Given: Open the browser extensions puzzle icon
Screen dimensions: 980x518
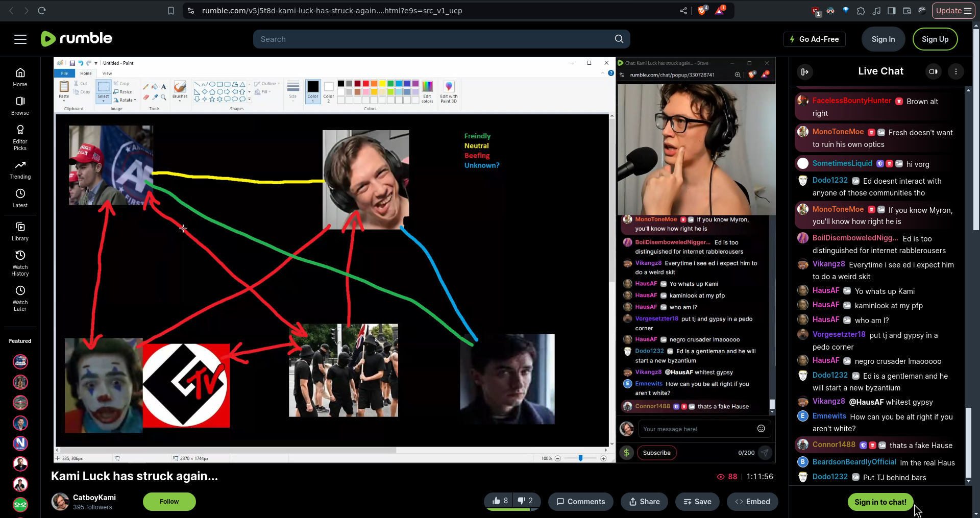Looking at the screenshot, I should [861, 10].
